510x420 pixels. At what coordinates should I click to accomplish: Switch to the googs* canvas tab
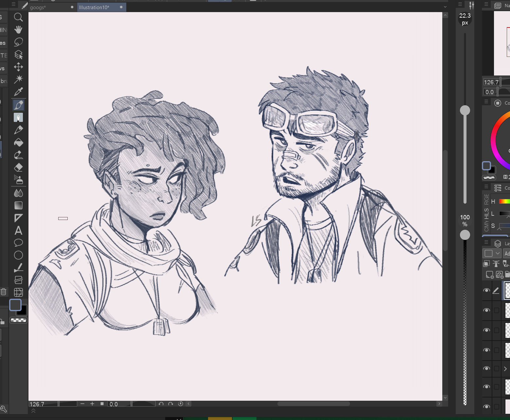[x=38, y=7]
